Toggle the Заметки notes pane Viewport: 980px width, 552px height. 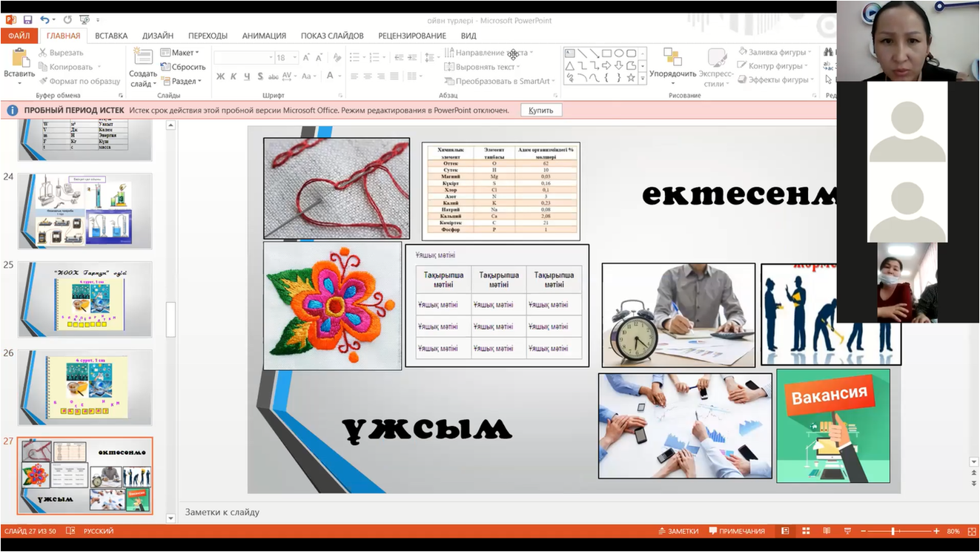[x=678, y=531]
